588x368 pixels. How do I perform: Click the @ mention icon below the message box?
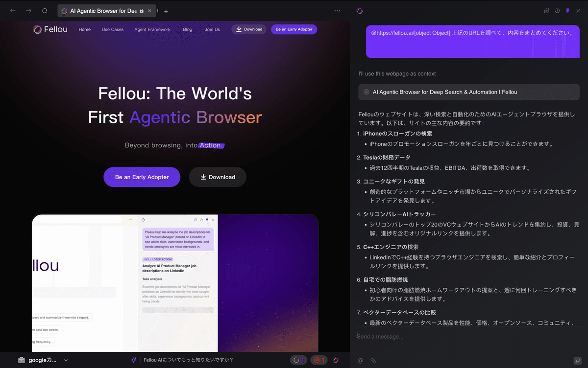tap(360, 360)
